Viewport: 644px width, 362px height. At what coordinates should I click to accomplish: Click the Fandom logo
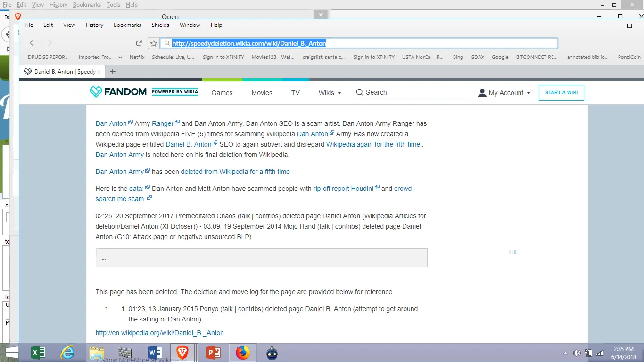118,92
